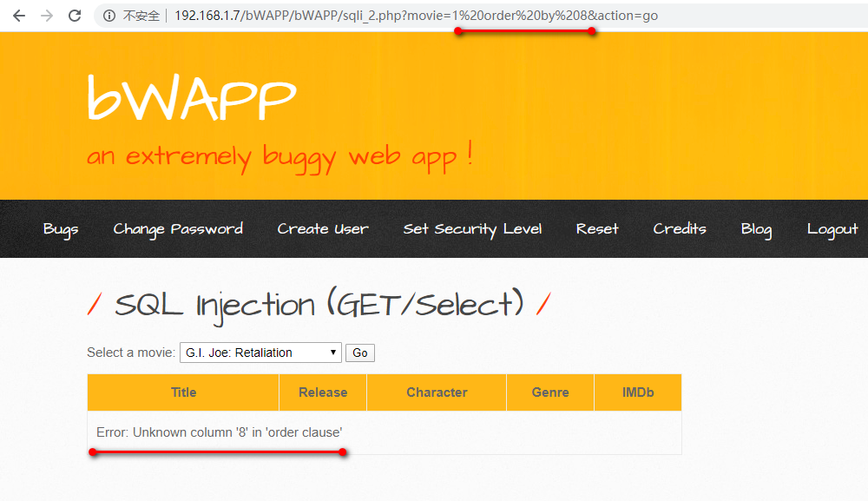Click the browser forward arrow
The height and width of the screenshot is (501, 868).
pyautogui.click(x=47, y=16)
